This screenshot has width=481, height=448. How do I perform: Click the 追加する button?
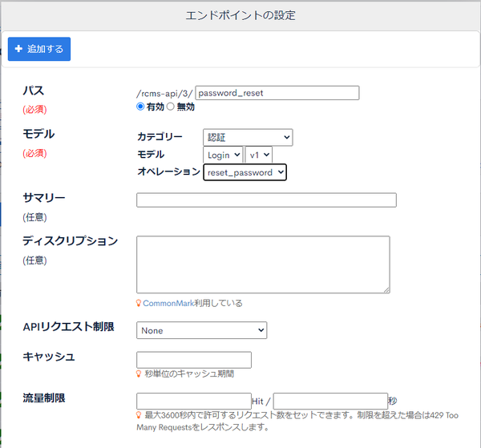39,49
